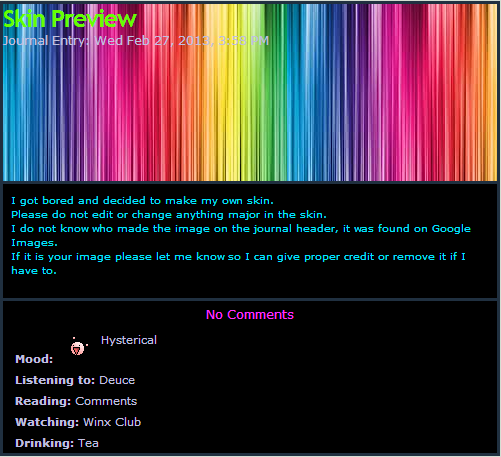Click the 'Watching: Winx Club' line

point(78,422)
